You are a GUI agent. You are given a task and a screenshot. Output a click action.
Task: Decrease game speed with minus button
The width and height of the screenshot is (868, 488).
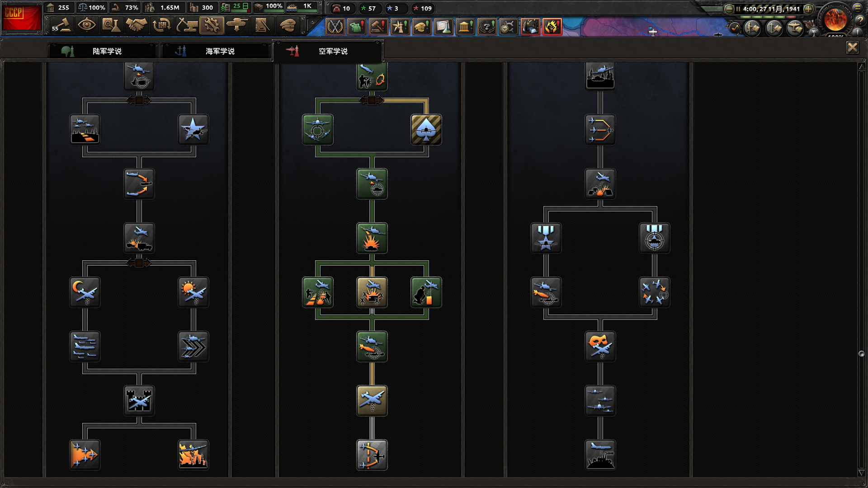(729, 9)
